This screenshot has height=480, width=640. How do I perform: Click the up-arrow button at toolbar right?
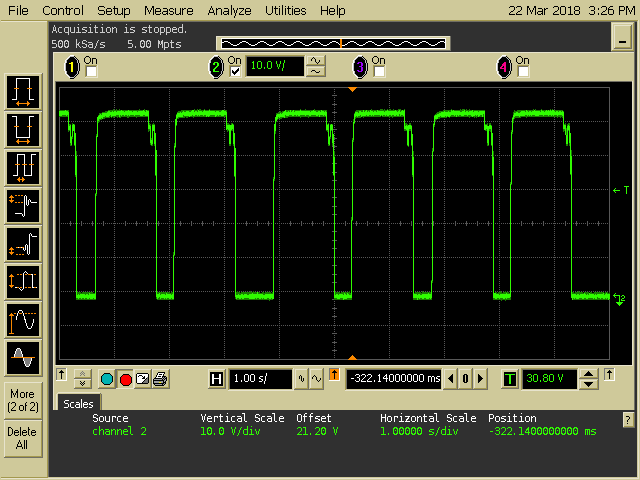[609, 374]
